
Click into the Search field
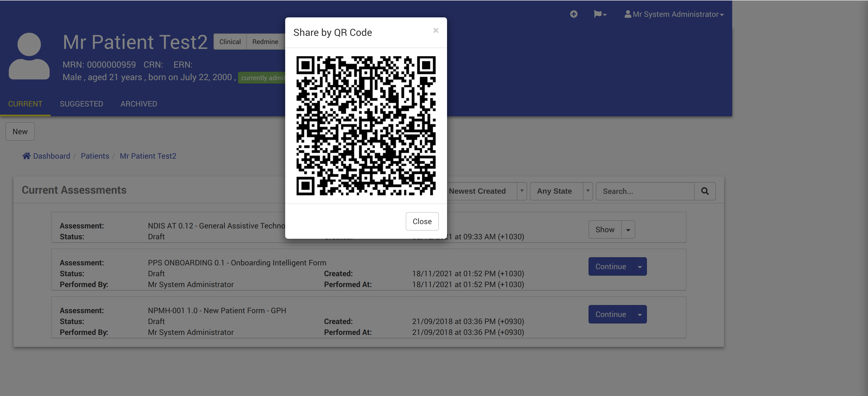pos(644,191)
